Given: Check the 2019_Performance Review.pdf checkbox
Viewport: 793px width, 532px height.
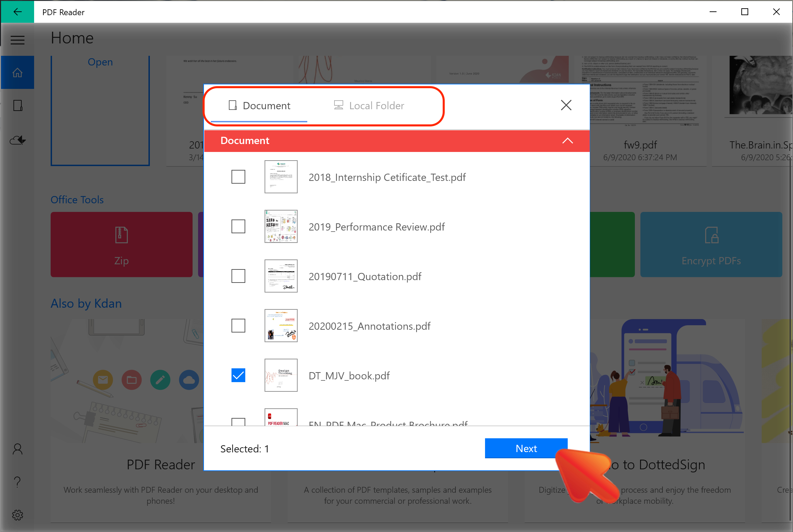Looking at the screenshot, I should tap(238, 226).
